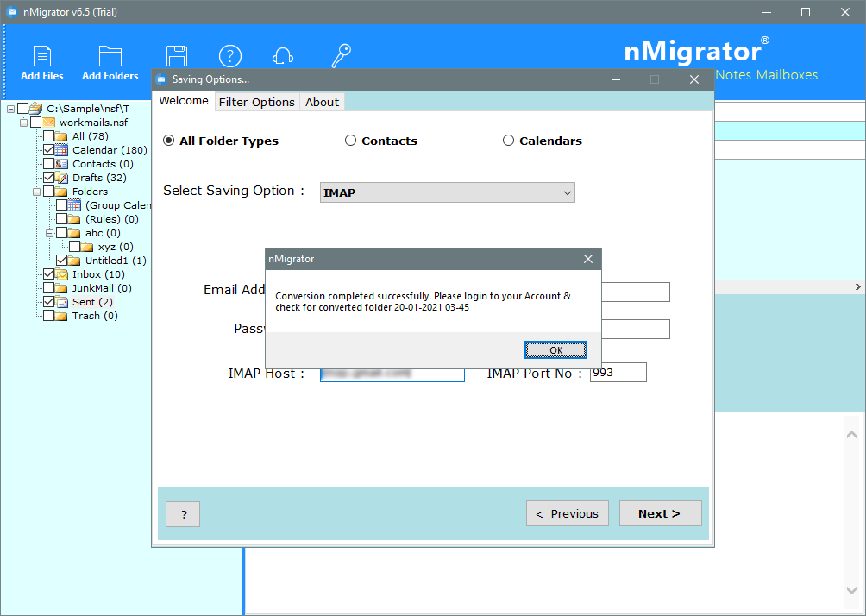Viewport: 866px width, 616px height.
Task: Click the floppy disk Save icon
Action: 177,56
